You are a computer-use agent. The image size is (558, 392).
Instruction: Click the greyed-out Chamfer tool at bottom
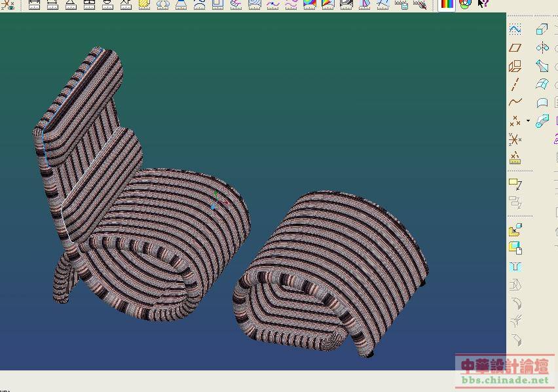(516, 340)
